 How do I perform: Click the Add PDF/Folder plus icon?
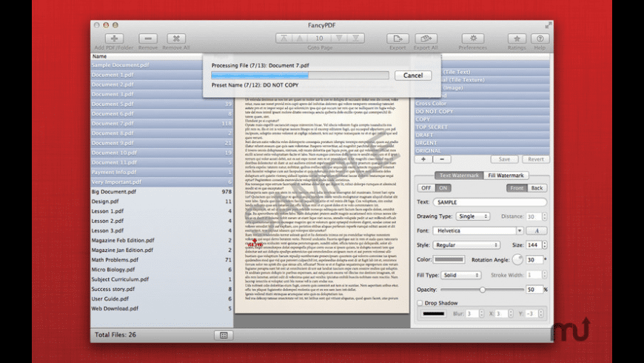114,39
